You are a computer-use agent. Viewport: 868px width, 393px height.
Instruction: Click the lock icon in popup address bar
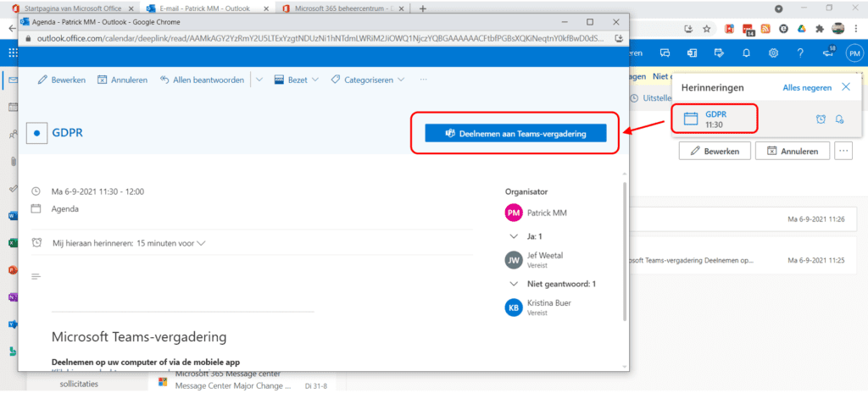[x=27, y=39]
